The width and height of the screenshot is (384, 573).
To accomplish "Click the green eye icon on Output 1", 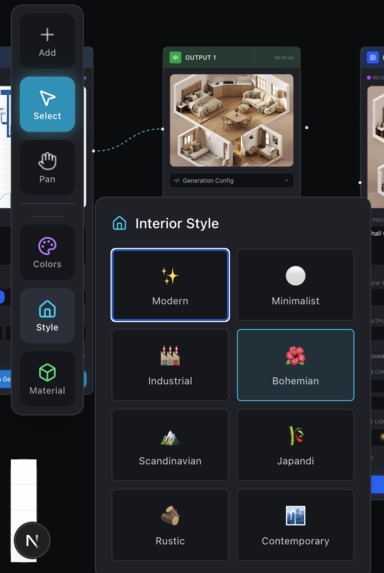I will (175, 57).
